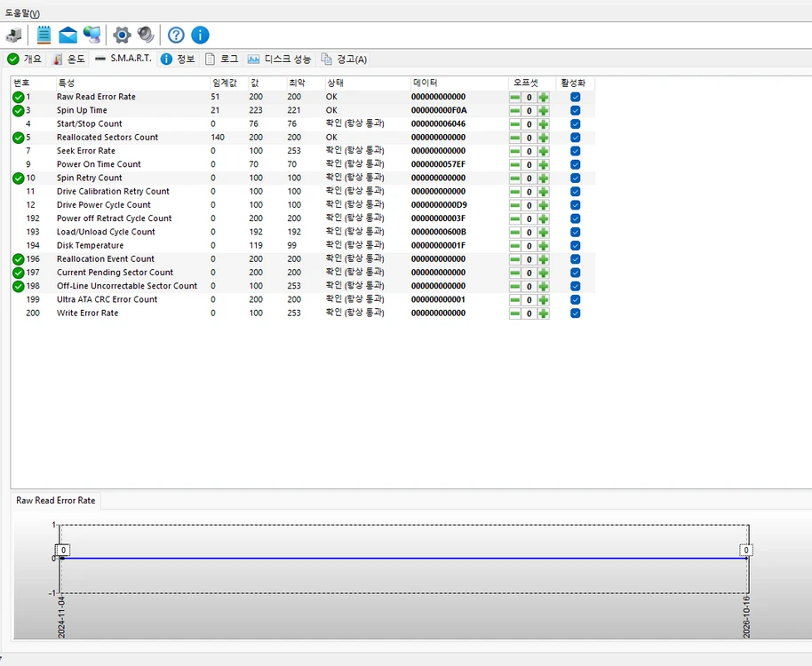The image size is (812, 666).
Task: Open the report notepad toolbar icon
Action: click(x=44, y=36)
